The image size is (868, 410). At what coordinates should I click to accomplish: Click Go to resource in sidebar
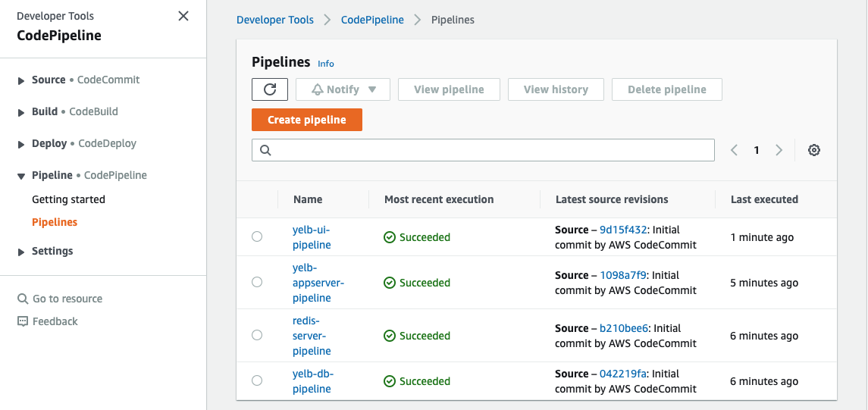[67, 299]
